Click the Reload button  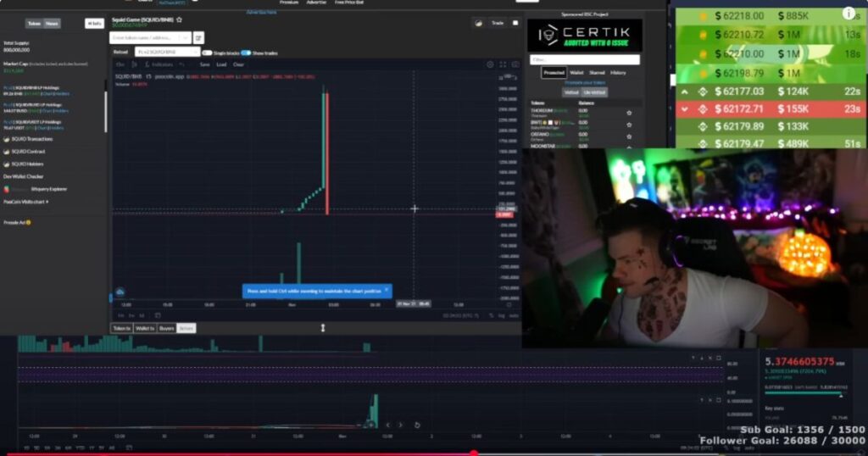tap(120, 53)
